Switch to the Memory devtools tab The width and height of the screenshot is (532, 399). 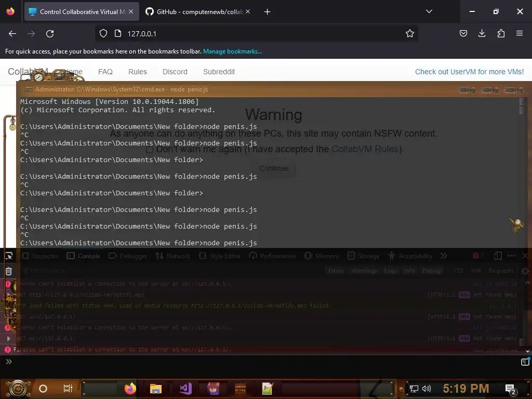(x=321, y=256)
